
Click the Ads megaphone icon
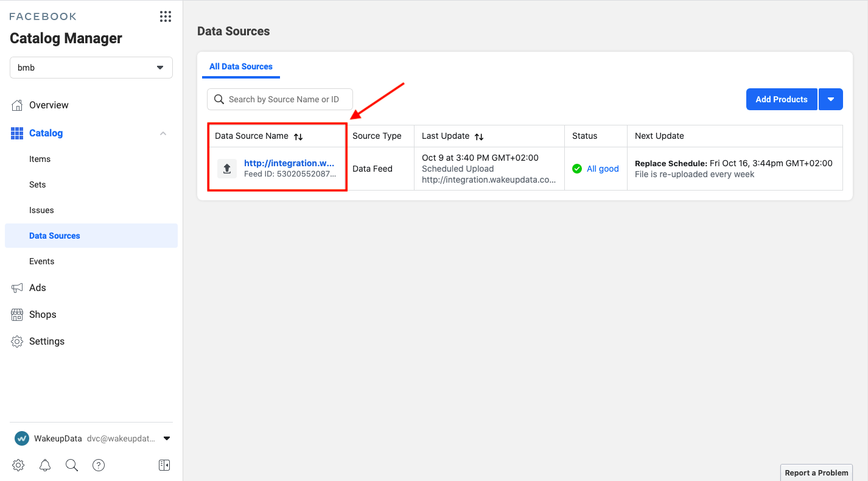tap(17, 287)
